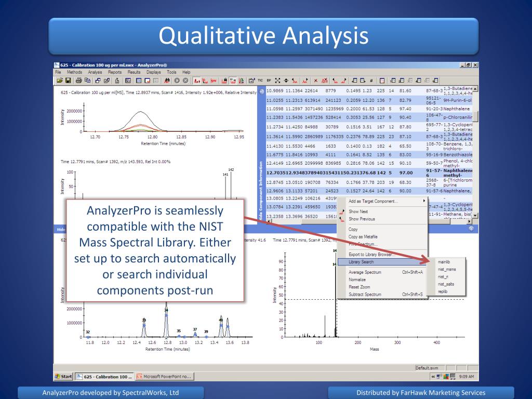Select the highlighted Library Search menu entry

382,262
